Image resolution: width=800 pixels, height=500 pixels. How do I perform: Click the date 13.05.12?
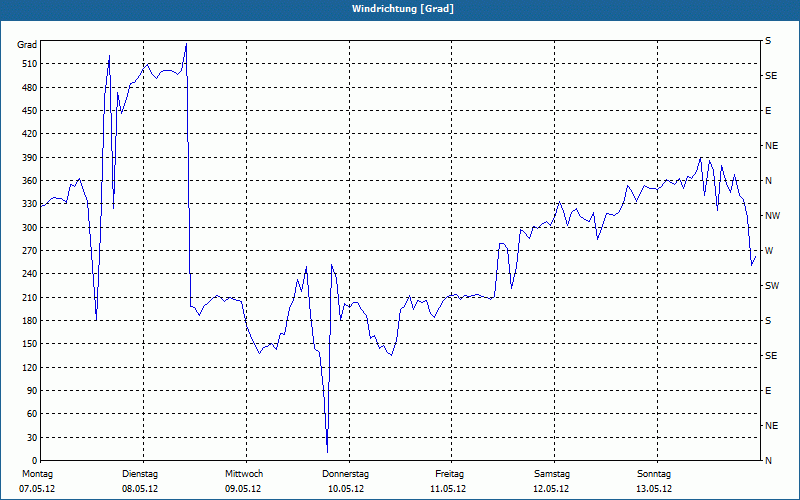pyautogui.click(x=654, y=489)
